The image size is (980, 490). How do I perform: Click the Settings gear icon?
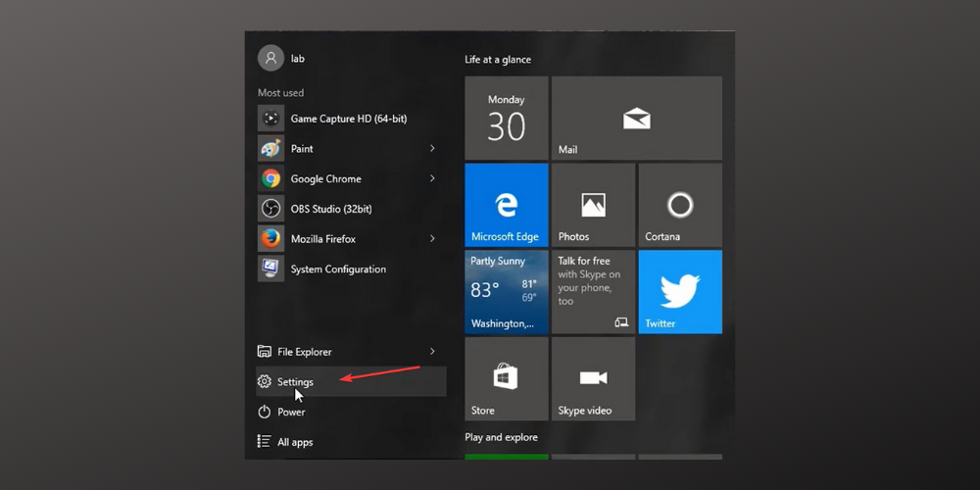265,381
